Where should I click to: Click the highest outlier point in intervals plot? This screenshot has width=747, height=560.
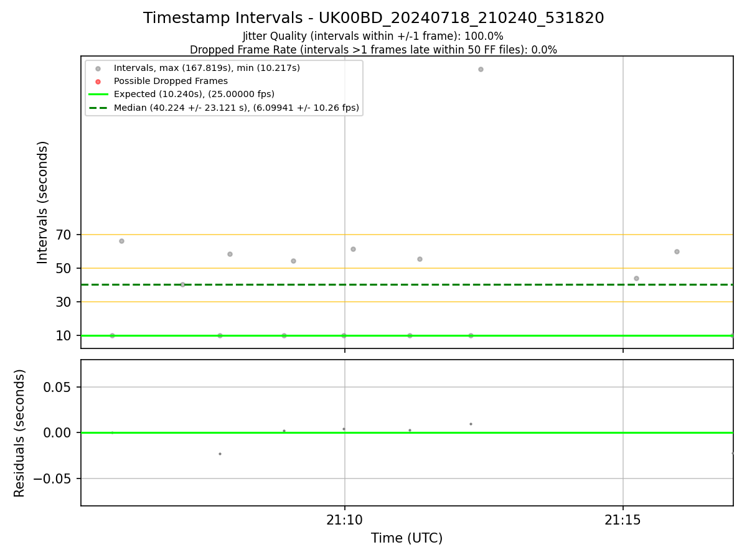coord(481,69)
